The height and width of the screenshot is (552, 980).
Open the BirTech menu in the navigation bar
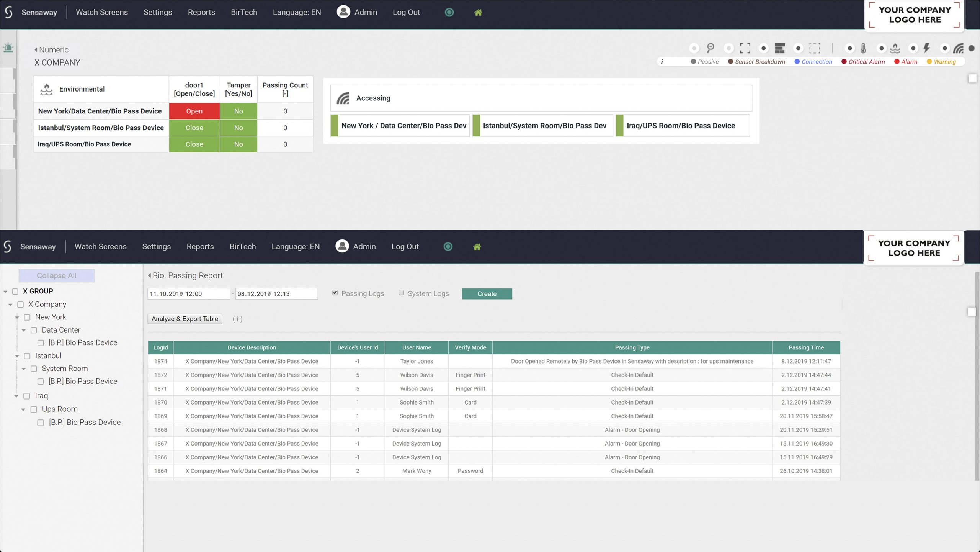tap(244, 12)
